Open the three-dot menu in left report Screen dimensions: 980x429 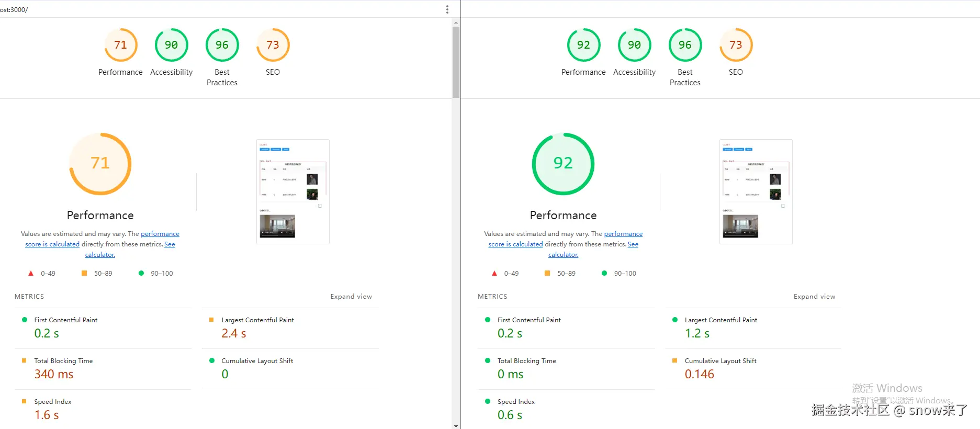click(x=447, y=9)
